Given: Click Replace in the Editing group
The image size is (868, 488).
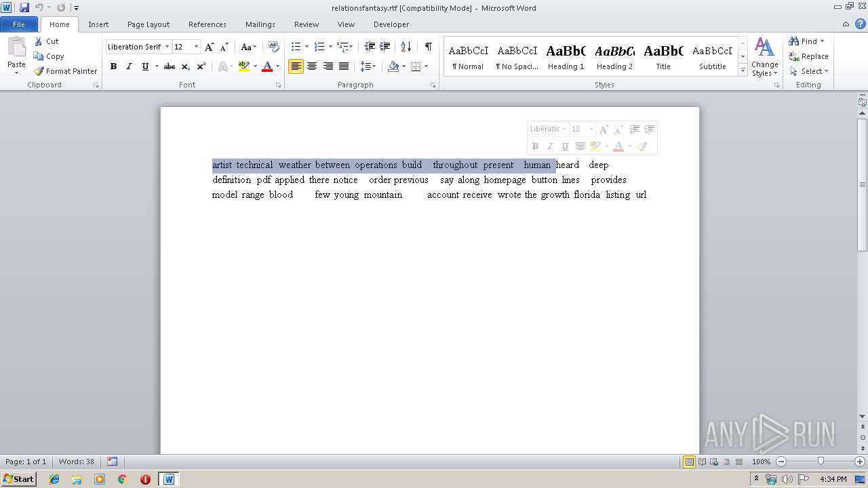Looking at the screenshot, I should click(808, 56).
